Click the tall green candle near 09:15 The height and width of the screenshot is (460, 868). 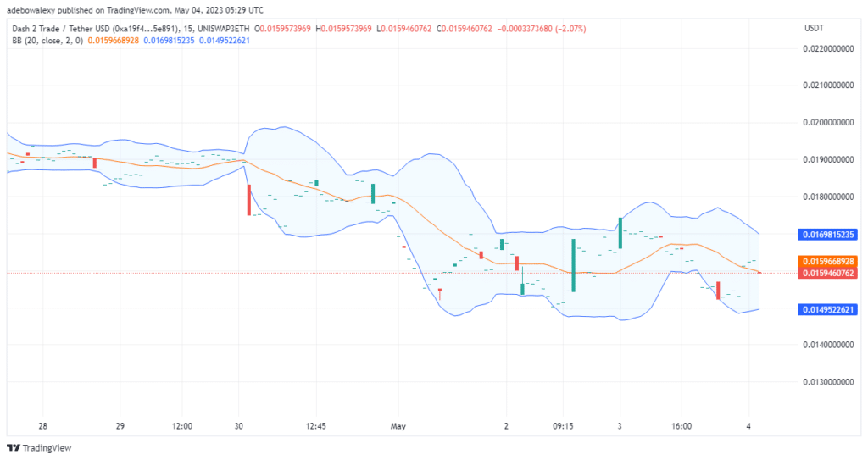[x=574, y=265]
